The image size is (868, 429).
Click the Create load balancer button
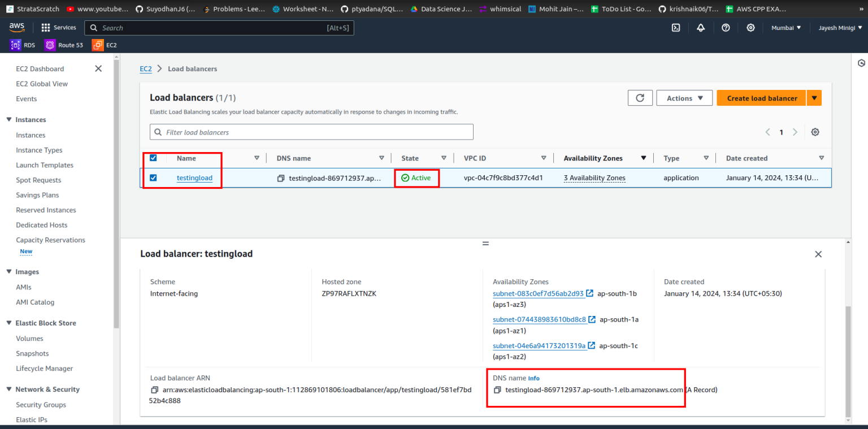[761, 97]
